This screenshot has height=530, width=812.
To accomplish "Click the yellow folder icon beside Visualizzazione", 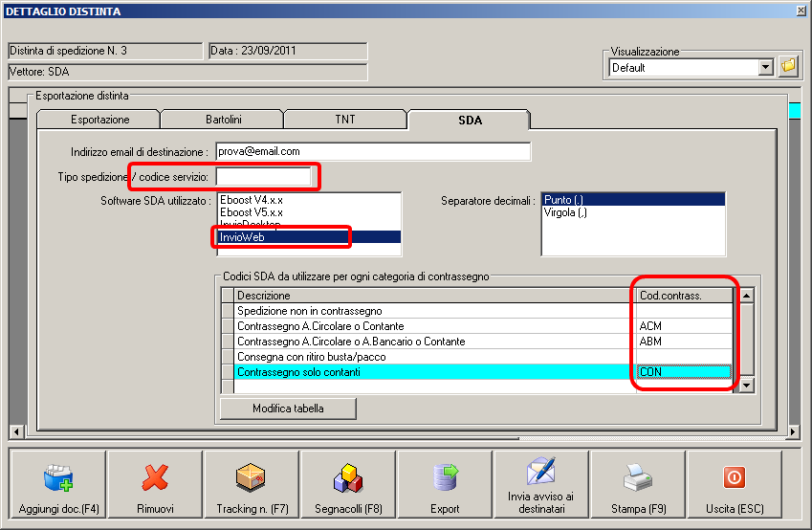I will pyautogui.click(x=788, y=67).
